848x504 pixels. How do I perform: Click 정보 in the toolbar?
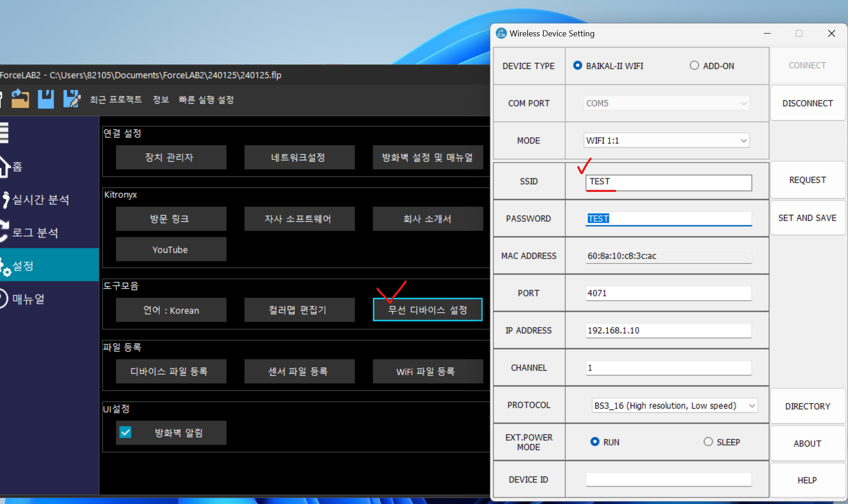[x=161, y=99]
